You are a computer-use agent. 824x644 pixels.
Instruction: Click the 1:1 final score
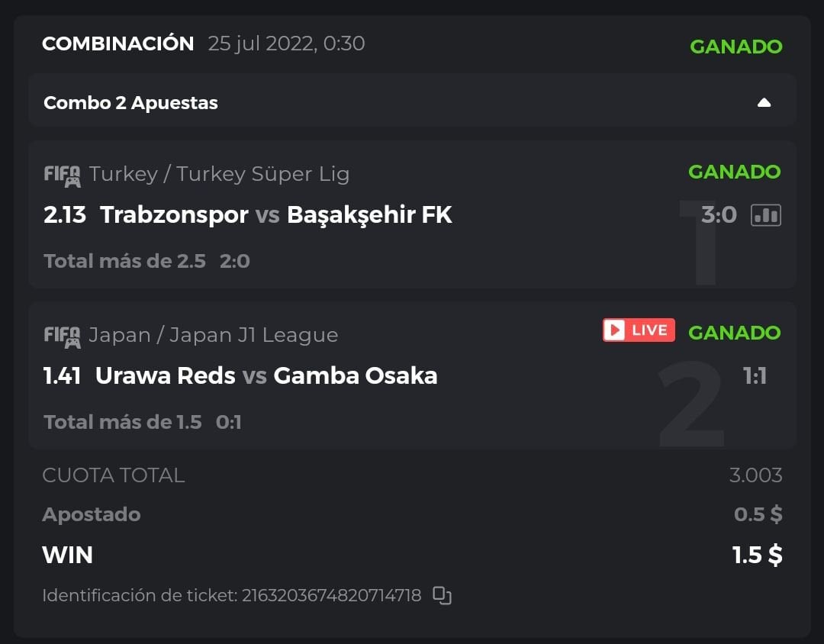754,375
